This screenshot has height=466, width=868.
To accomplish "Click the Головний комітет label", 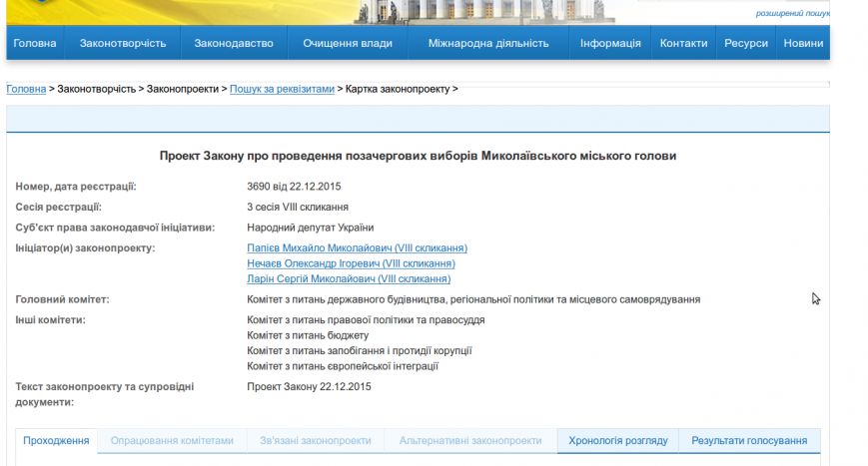I will tap(63, 299).
